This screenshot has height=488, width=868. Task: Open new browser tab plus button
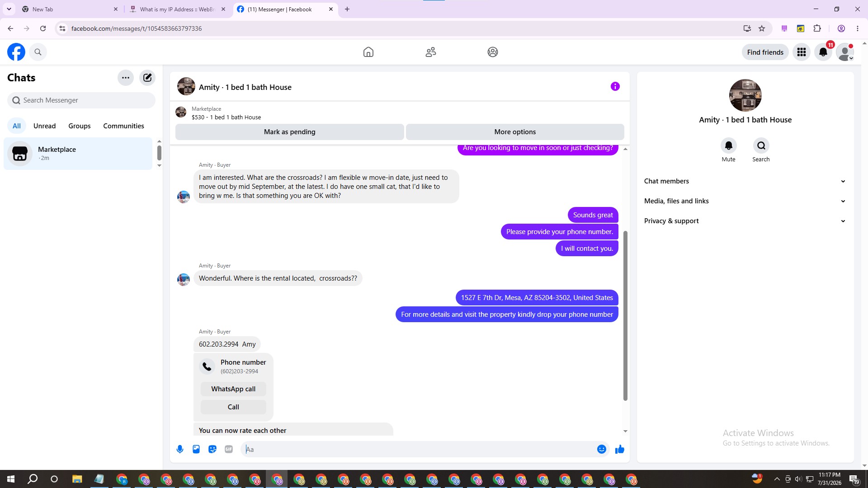[x=347, y=9]
